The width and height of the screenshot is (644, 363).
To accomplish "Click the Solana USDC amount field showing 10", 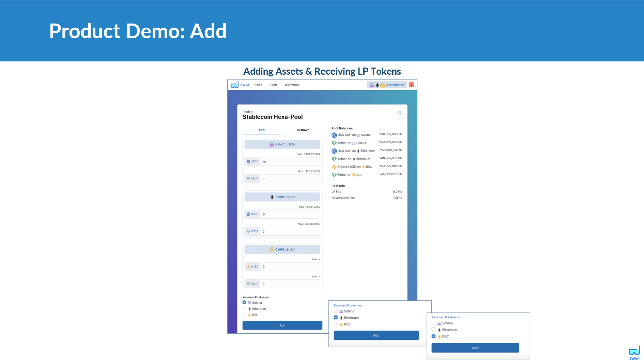I will pyautogui.click(x=290, y=162).
